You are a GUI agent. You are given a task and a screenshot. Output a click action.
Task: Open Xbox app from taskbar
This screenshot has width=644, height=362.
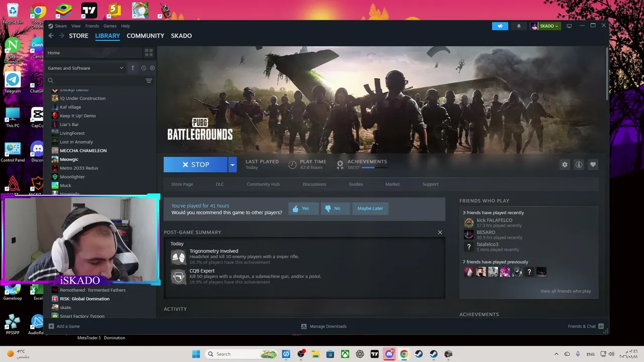point(345,354)
